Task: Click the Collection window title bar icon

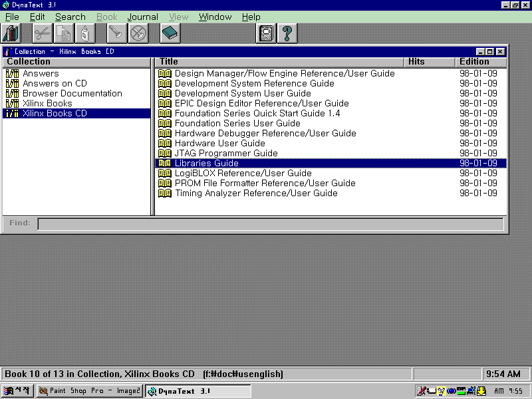Action: (x=8, y=52)
